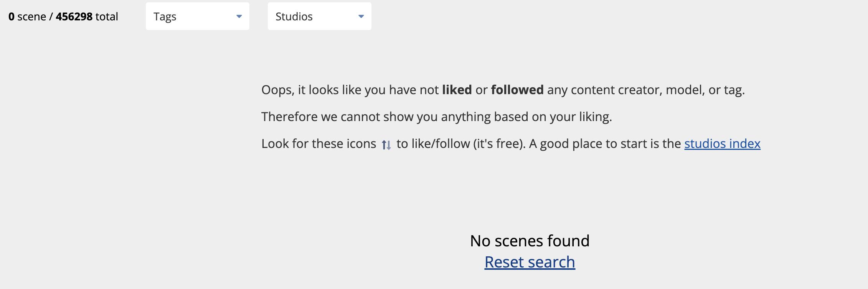Click the Tags dropdown arrow icon
Screen dimensions: 868x289
click(239, 17)
